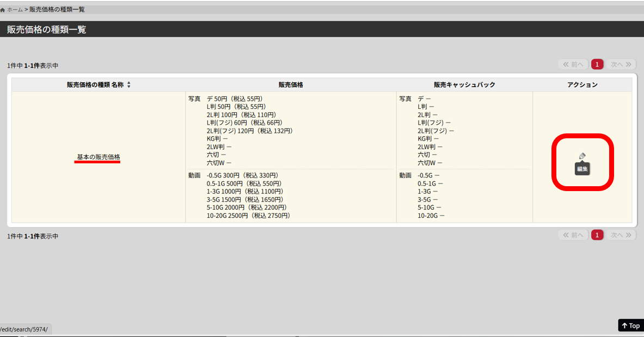Sort by 販売価格の種類 名称 using sort arrows
Image resolution: width=644 pixels, height=337 pixels.
point(129,85)
